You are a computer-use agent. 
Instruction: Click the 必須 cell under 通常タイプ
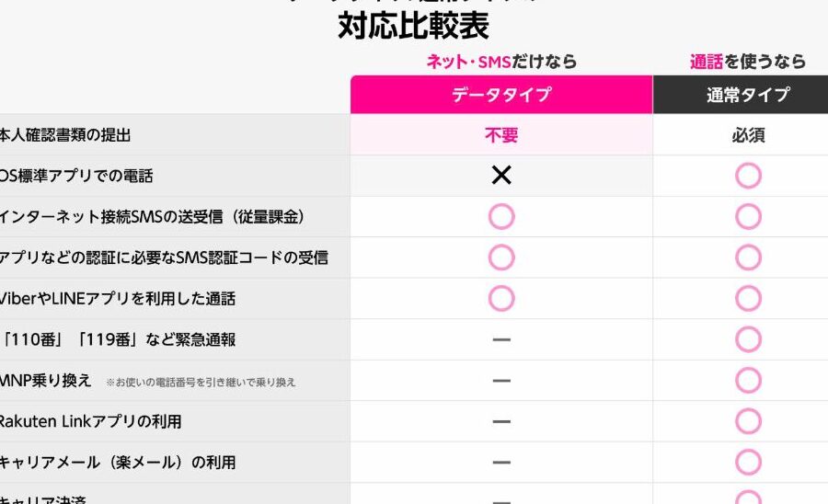pyautogui.click(x=748, y=135)
